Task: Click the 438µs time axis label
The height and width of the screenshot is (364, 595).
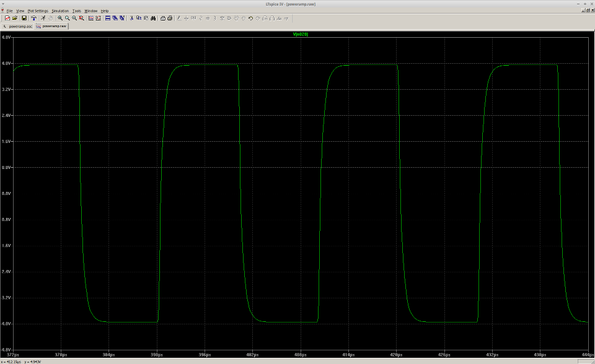Action: [540, 355]
